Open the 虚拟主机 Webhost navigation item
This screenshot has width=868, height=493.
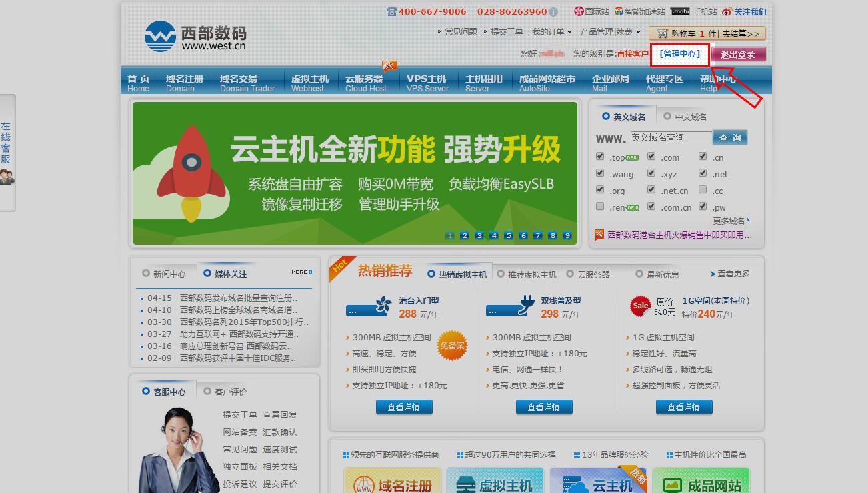[x=310, y=83]
